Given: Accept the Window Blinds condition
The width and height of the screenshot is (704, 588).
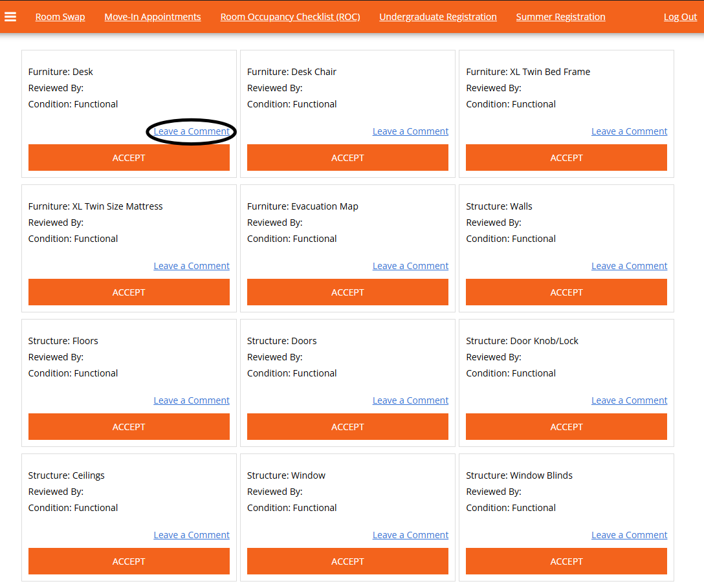Looking at the screenshot, I should (566, 561).
